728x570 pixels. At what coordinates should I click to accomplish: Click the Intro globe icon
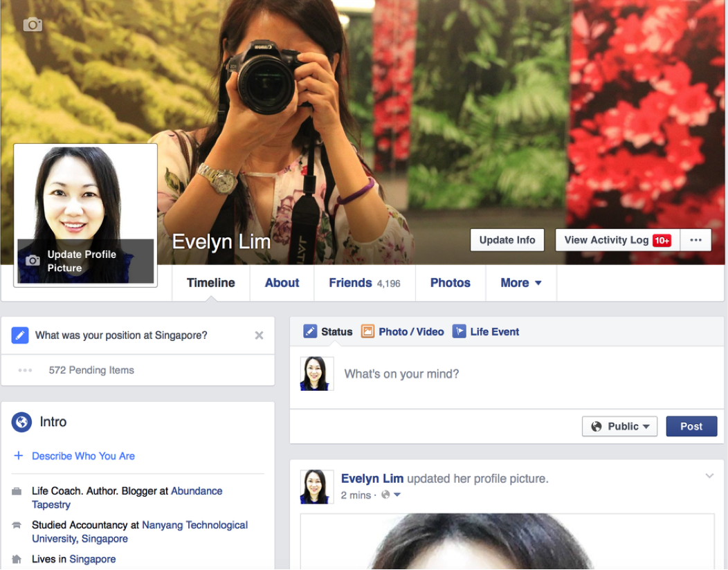pos(21,422)
